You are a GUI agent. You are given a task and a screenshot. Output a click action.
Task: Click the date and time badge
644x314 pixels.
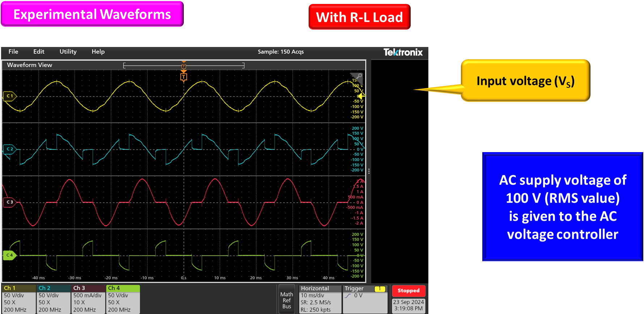click(x=408, y=305)
